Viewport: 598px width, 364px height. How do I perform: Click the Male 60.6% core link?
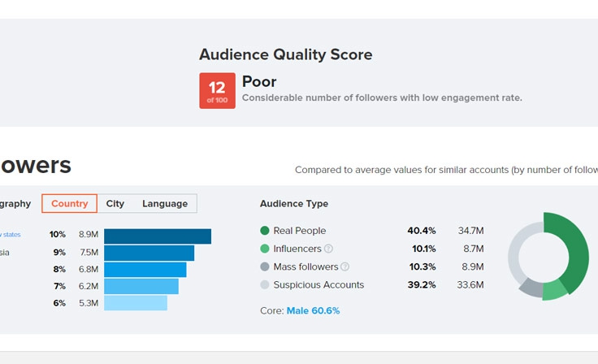point(313,311)
